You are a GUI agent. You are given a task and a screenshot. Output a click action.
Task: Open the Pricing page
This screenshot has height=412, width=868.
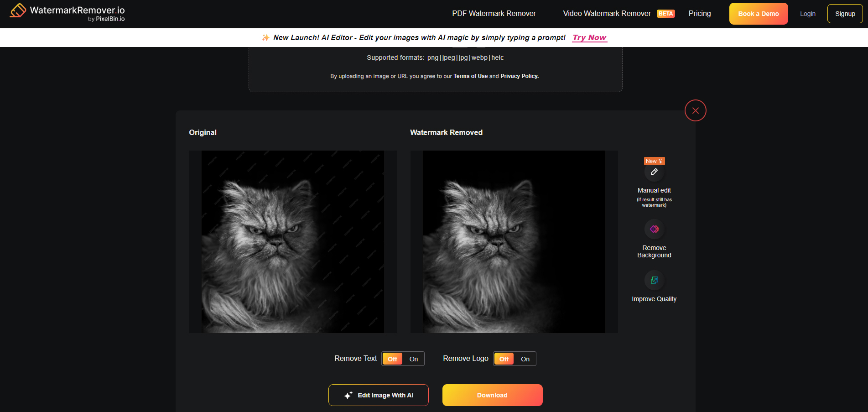tap(699, 14)
